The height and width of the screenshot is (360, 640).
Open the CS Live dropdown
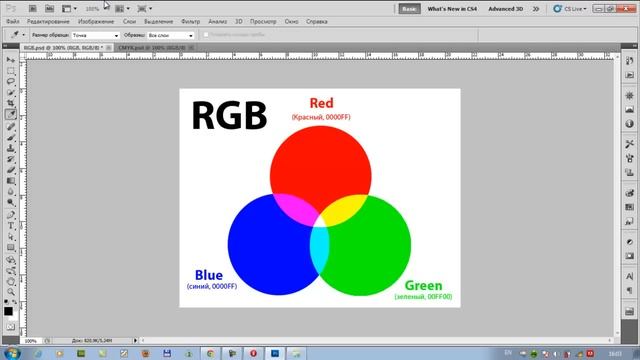pos(570,9)
